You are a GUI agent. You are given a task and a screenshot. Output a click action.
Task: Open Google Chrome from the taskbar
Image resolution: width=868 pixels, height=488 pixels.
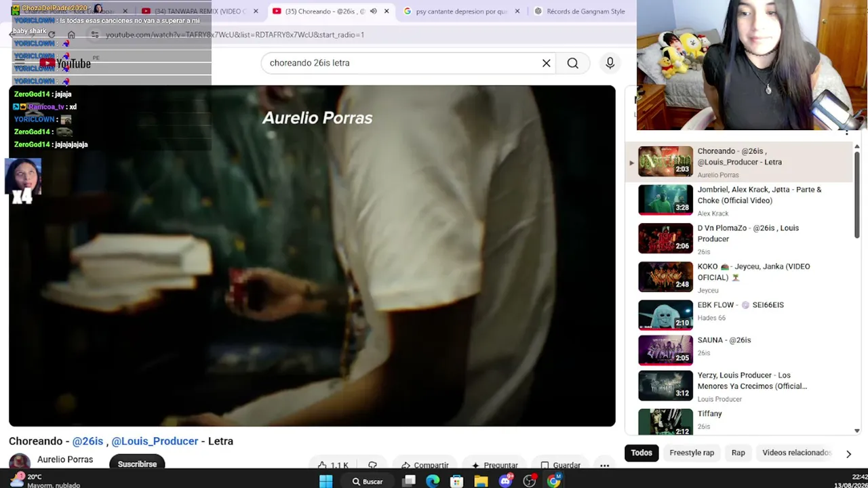coord(554,481)
